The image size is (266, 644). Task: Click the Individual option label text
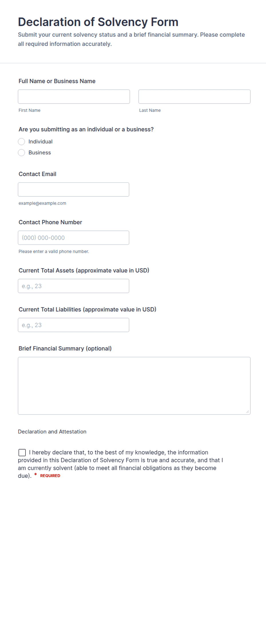click(40, 142)
